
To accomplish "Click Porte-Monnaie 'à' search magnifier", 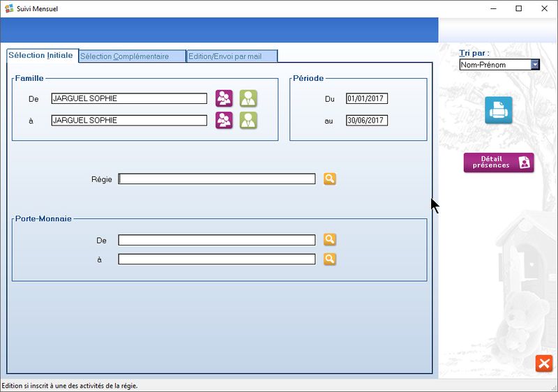I will click(x=330, y=259).
